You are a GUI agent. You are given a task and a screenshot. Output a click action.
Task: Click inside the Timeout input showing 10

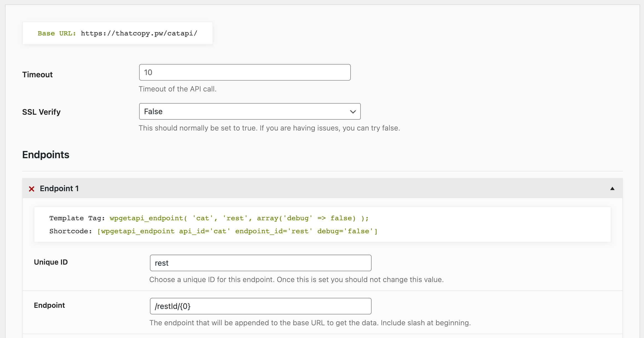coord(244,72)
